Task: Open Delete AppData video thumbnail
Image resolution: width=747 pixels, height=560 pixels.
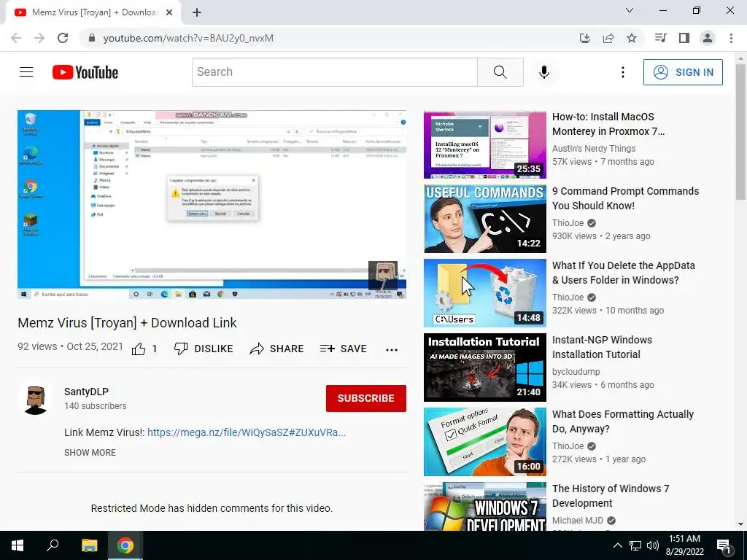Action: 485,293
